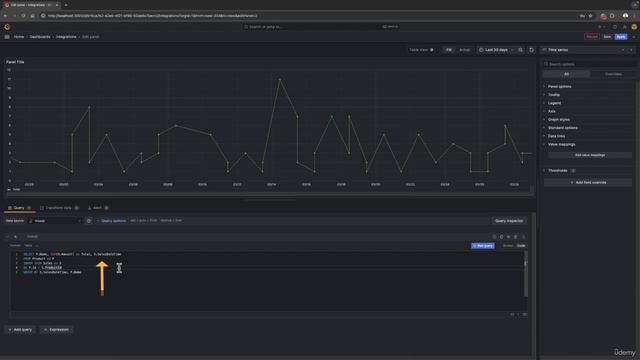Open a new browser tab
This screenshot has width=640, height=360.
point(66,5)
